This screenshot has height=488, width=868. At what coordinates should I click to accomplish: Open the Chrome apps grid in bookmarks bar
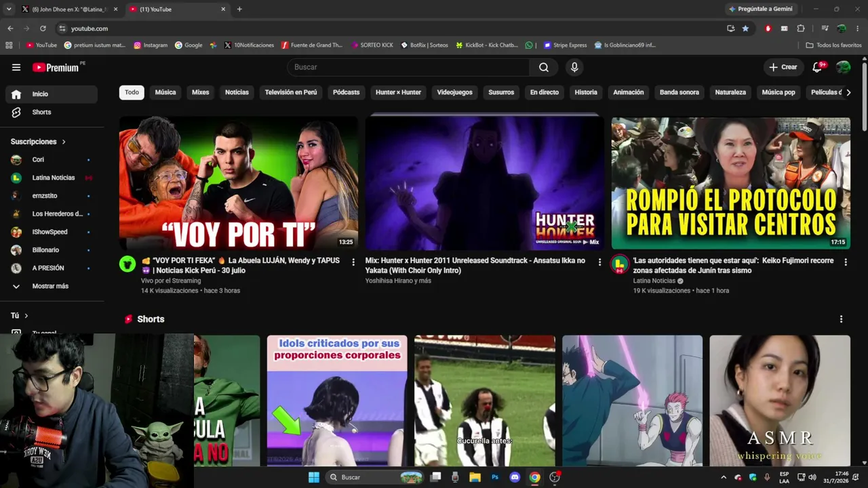tap(9, 45)
